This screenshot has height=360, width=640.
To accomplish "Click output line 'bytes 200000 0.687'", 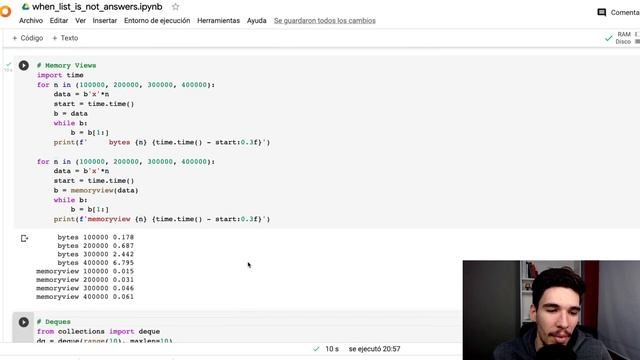I will pyautogui.click(x=96, y=246).
